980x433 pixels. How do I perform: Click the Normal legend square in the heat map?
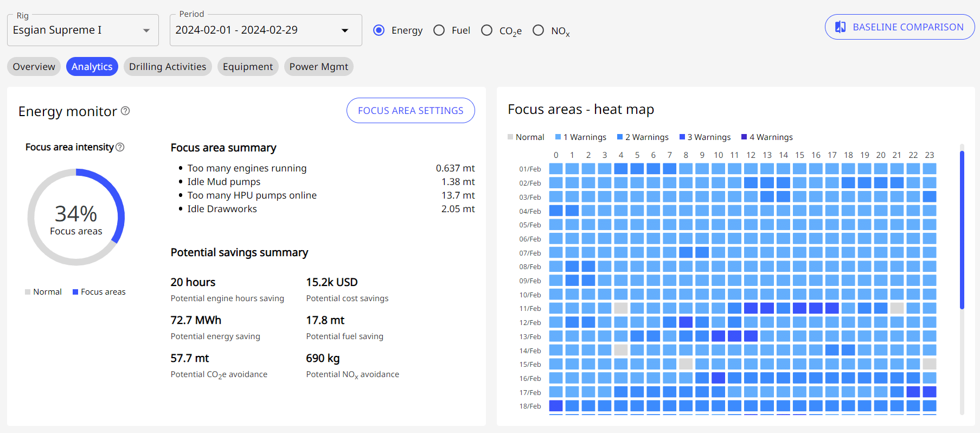point(510,137)
